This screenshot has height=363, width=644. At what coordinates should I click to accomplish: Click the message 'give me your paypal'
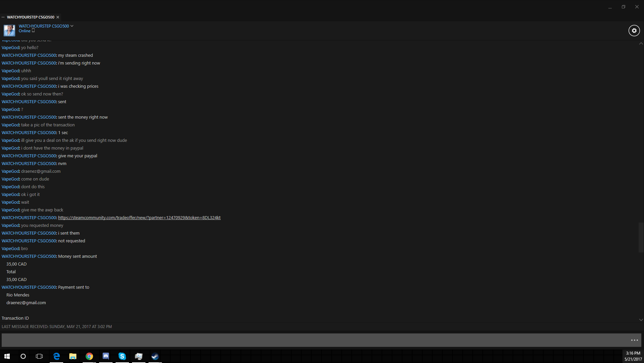pyautogui.click(x=78, y=156)
